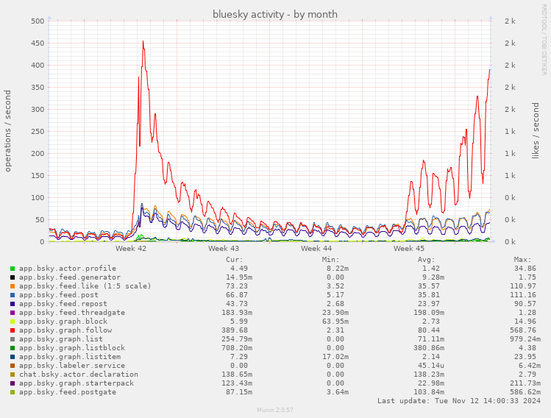Click the Week 45 axis label
This screenshot has height=418, width=551.
tap(409, 249)
